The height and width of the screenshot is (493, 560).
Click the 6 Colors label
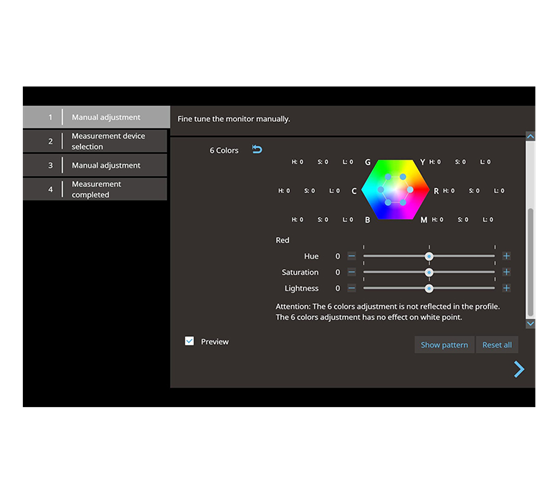click(224, 150)
